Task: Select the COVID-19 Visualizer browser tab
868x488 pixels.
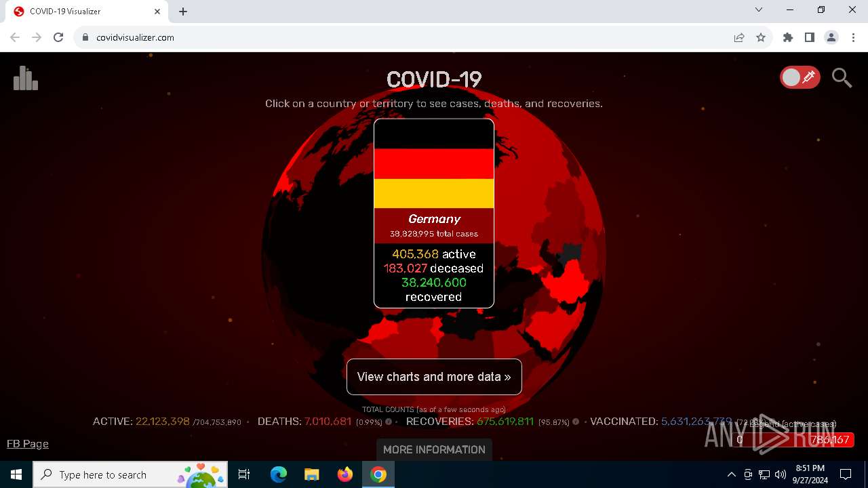Action: pos(87,12)
